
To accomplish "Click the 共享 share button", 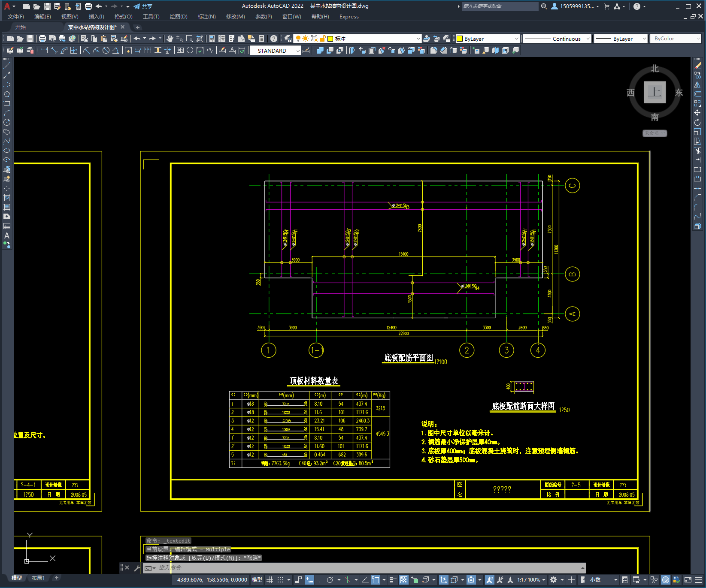I will point(143,6).
